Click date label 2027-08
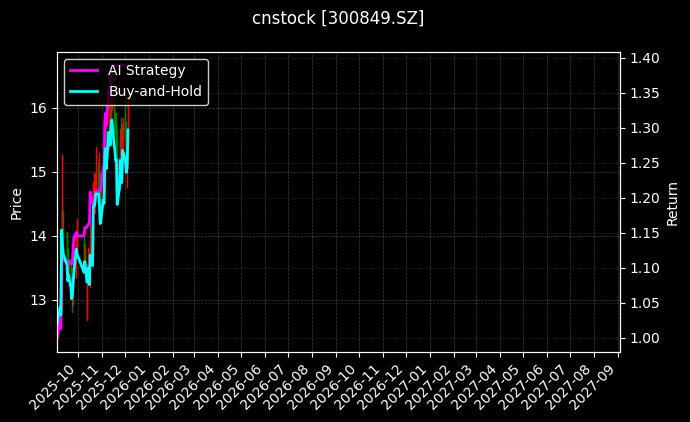Screen dimensions: 690x422 point(569,386)
